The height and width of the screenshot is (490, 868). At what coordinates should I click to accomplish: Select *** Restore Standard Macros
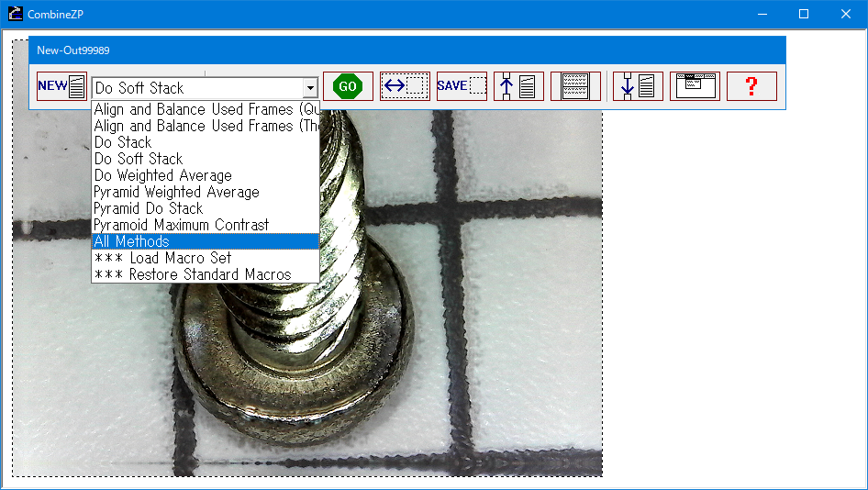tap(206, 274)
